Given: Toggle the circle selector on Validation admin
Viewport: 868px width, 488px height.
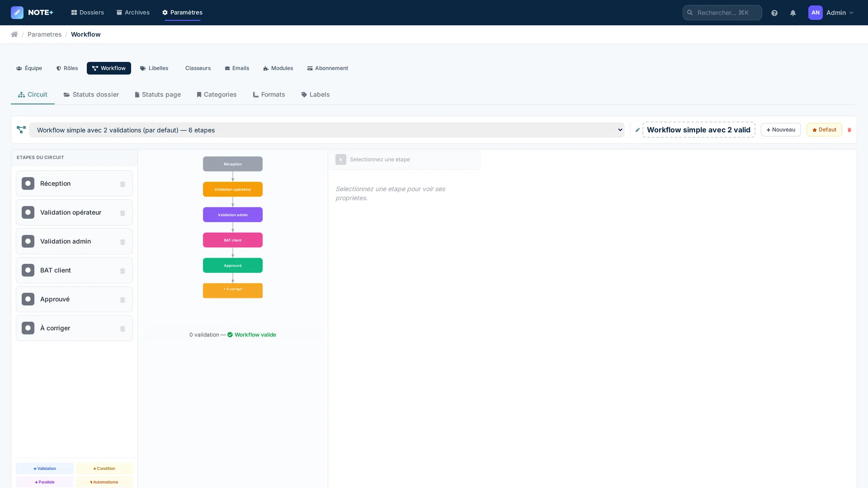Looking at the screenshot, I should pyautogui.click(x=28, y=241).
